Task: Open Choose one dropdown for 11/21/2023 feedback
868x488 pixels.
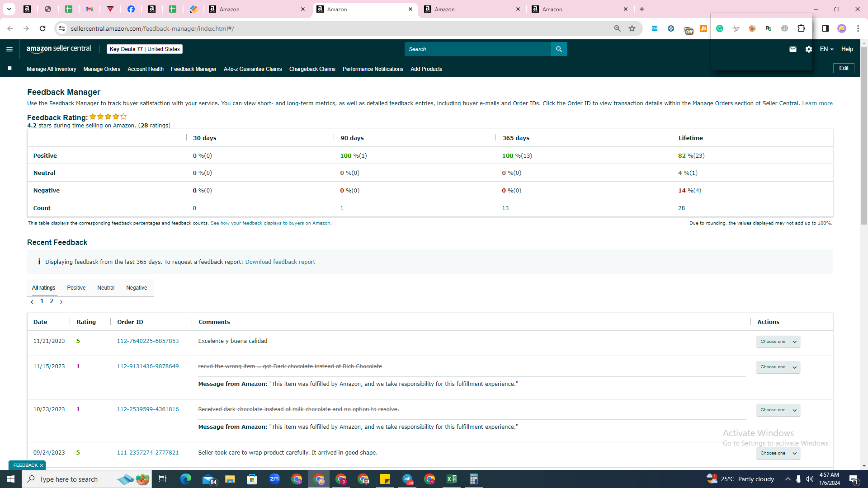Action: click(x=778, y=342)
